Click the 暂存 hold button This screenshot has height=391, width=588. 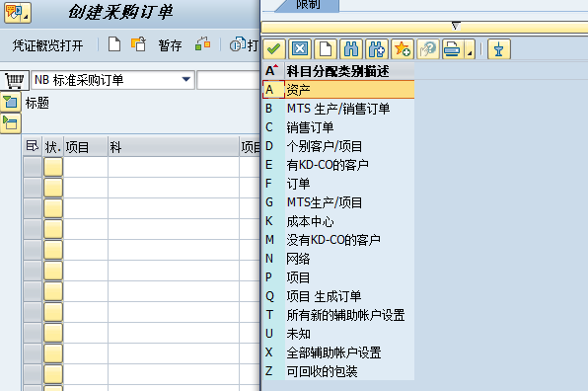click(x=170, y=45)
